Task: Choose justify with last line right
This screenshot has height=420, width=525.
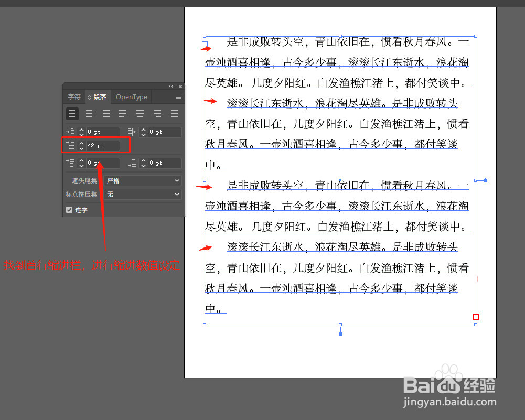Action: pos(157,114)
